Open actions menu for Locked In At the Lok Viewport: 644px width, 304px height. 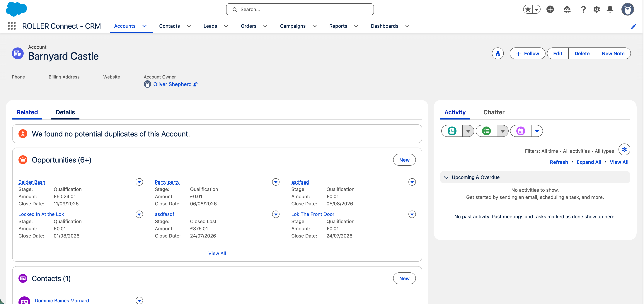click(139, 214)
